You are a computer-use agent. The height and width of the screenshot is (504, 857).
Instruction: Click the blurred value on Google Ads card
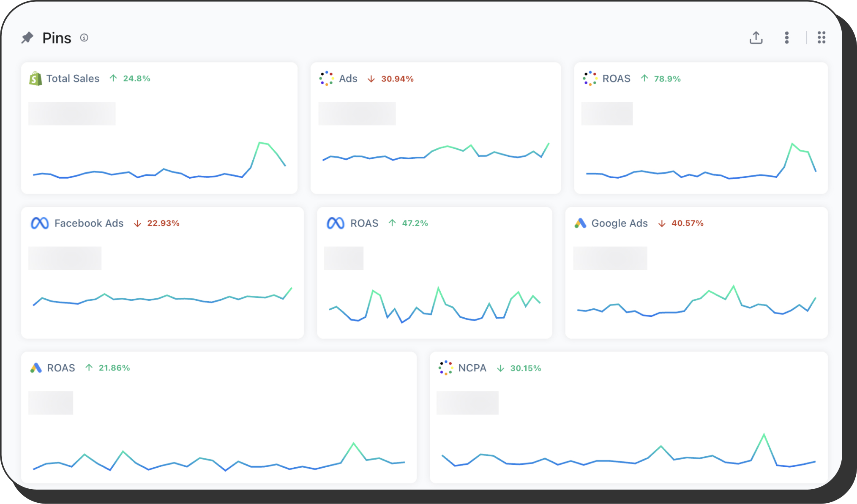[610, 258]
